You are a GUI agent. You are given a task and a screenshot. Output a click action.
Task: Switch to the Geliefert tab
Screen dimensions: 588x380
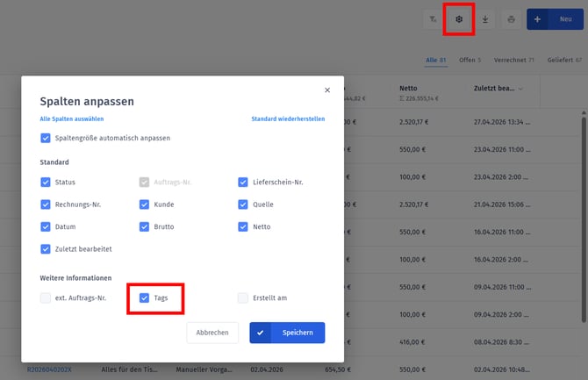tap(564, 60)
